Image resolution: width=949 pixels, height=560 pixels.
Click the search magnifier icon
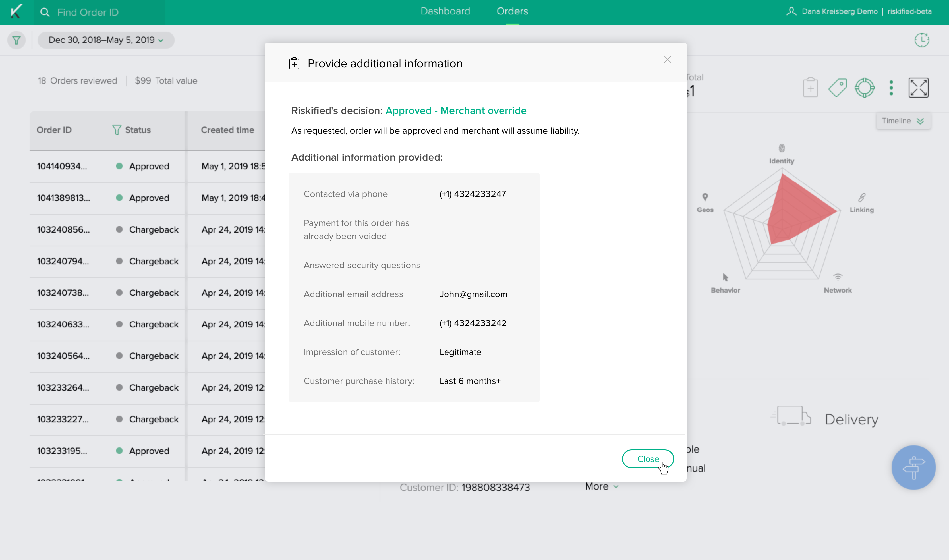tap(44, 13)
